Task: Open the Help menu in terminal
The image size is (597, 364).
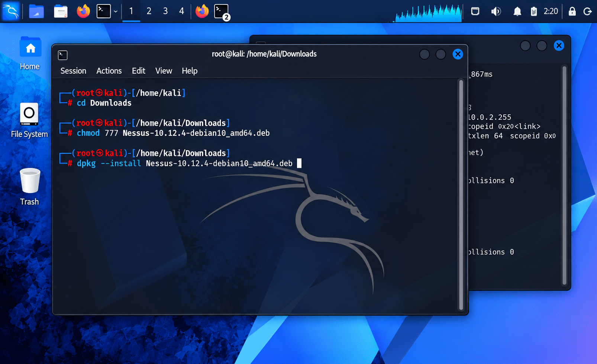Action: (x=190, y=71)
